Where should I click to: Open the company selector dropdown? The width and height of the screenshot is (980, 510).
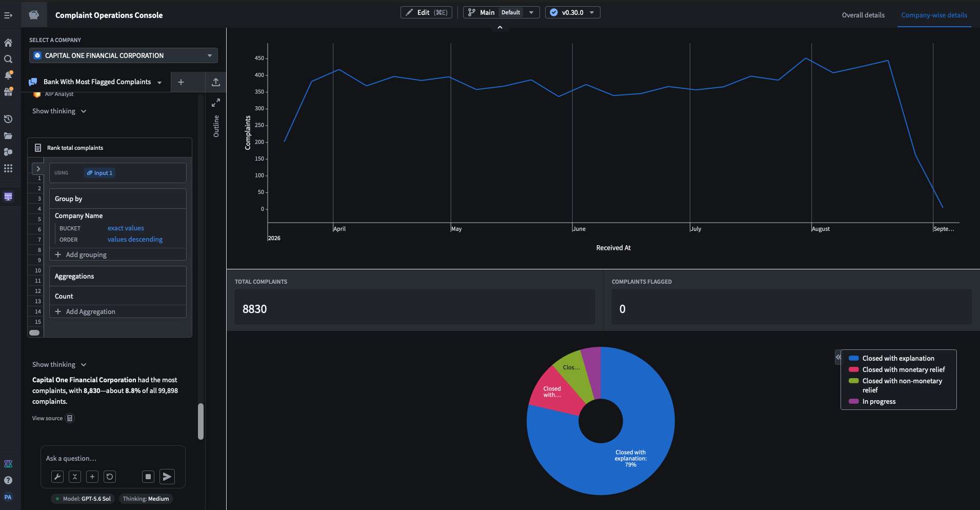pyautogui.click(x=124, y=55)
